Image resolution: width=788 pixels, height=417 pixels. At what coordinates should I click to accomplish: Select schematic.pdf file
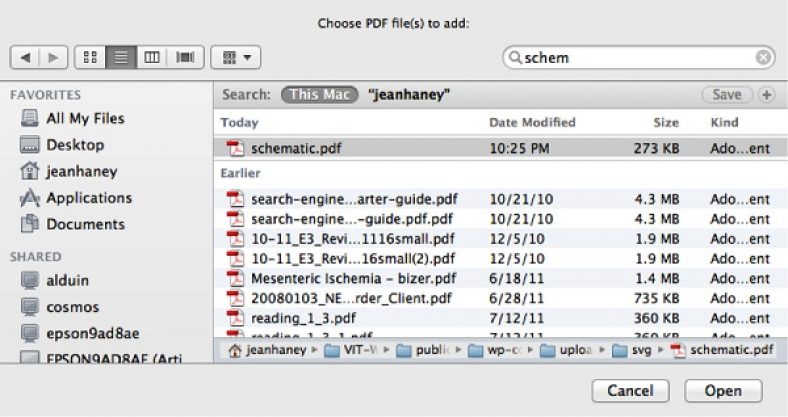501,148
